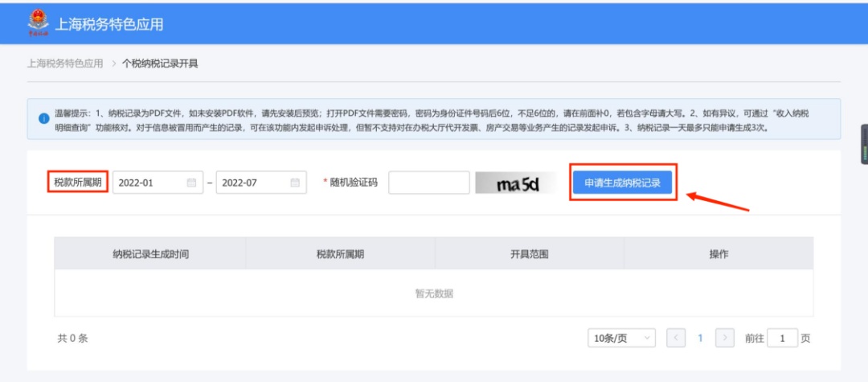This screenshot has height=382, width=868.
Task: Click the blue info icon in the notice
Action: click(44, 119)
